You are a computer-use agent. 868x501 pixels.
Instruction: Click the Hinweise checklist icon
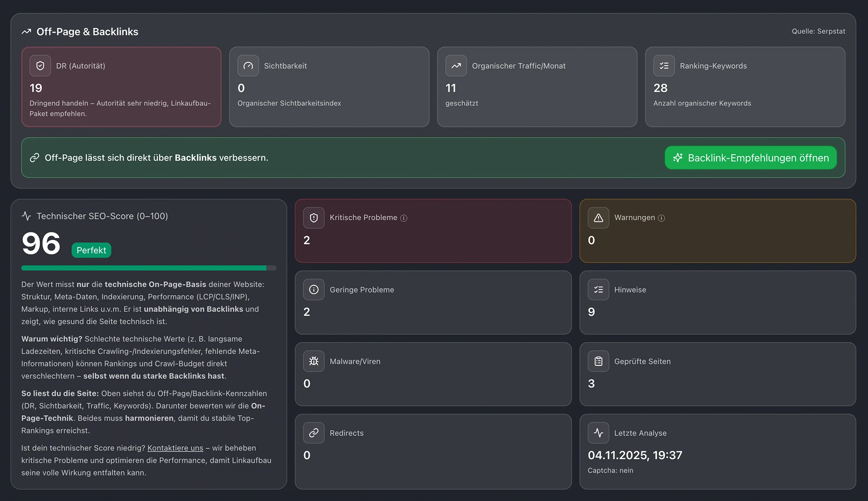click(599, 290)
